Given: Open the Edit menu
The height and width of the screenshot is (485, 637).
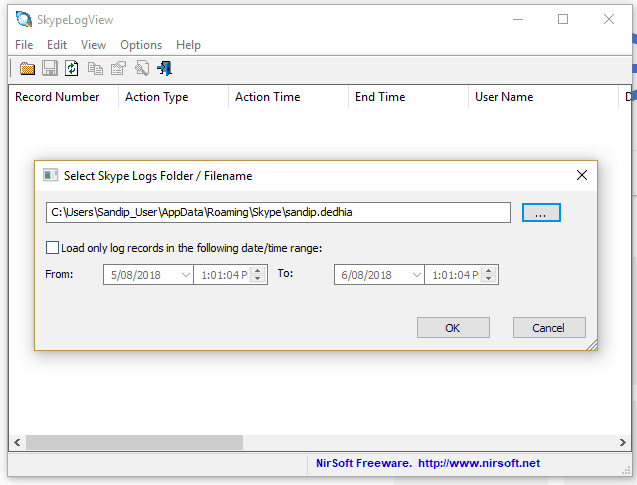Looking at the screenshot, I should [57, 45].
